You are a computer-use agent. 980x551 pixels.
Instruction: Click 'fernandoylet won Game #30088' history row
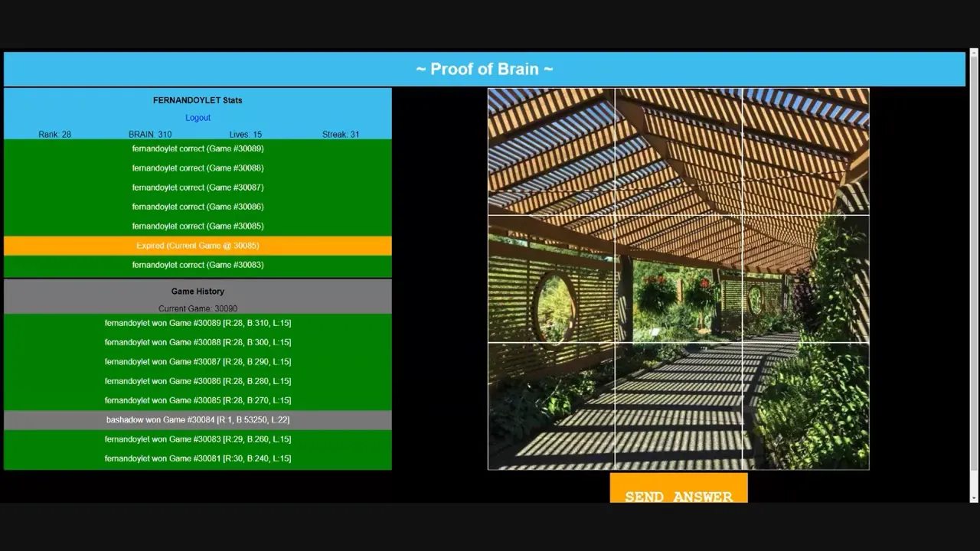(198, 343)
